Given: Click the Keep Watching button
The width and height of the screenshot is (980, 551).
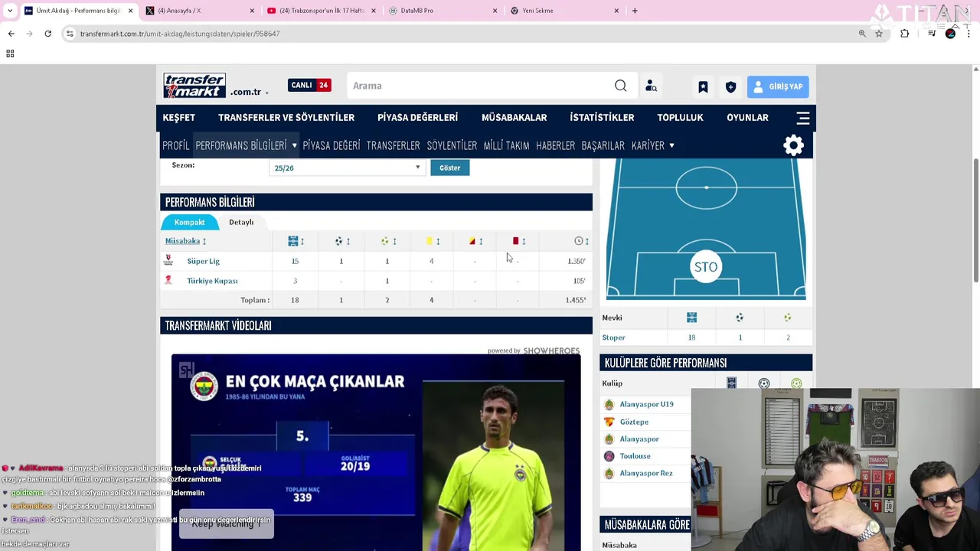Looking at the screenshot, I should 226,523.
